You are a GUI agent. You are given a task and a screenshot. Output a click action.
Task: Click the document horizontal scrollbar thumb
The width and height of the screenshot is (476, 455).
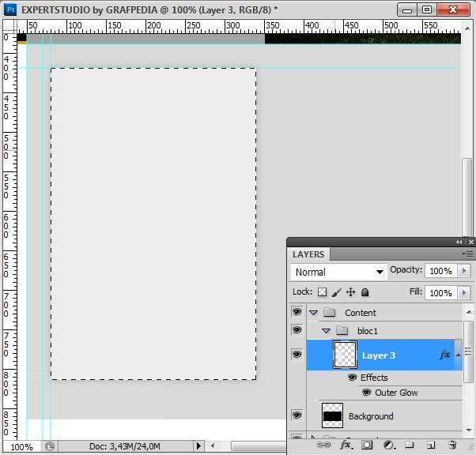coord(259,446)
